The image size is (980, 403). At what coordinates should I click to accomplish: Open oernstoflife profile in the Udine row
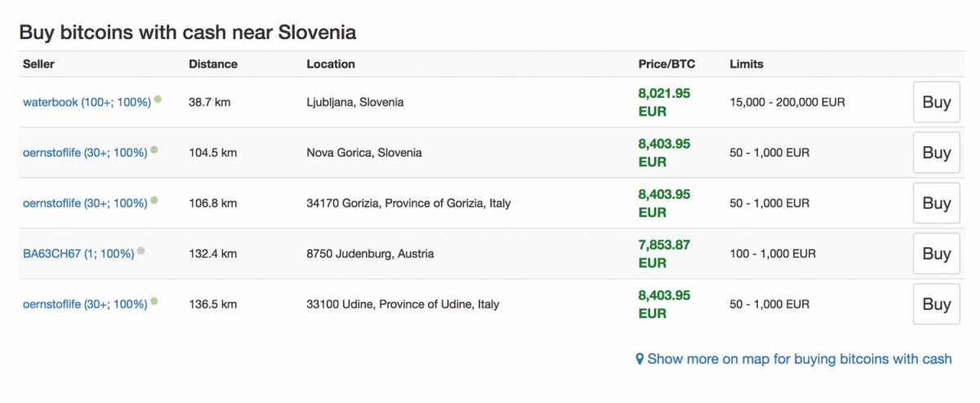pos(85,305)
